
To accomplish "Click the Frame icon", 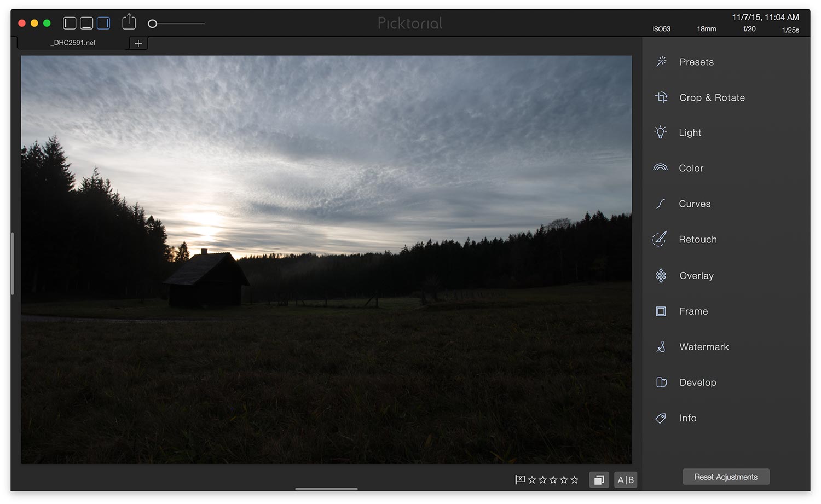I will pos(661,311).
